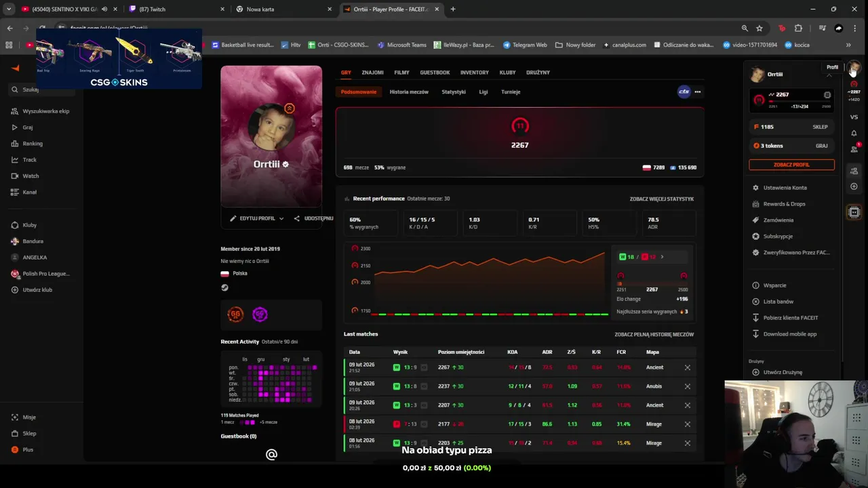Click the FACEIT logo in left sidebar

click(x=15, y=68)
